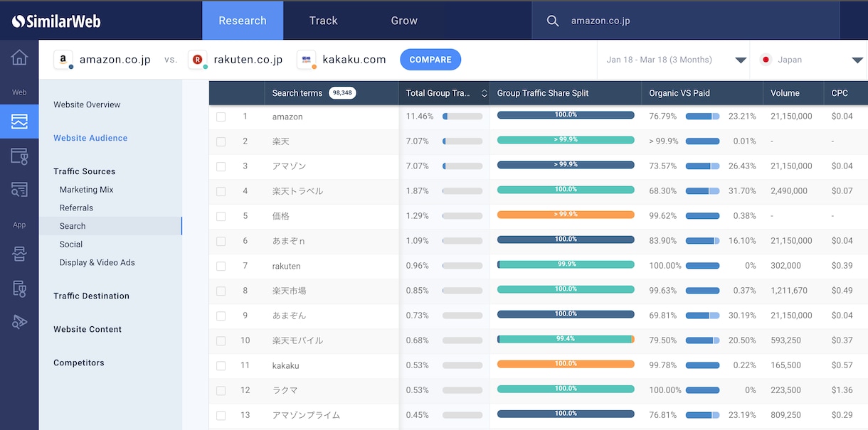Click the orange share split bar for 価格
This screenshot has height=430, width=868.
tap(566, 215)
